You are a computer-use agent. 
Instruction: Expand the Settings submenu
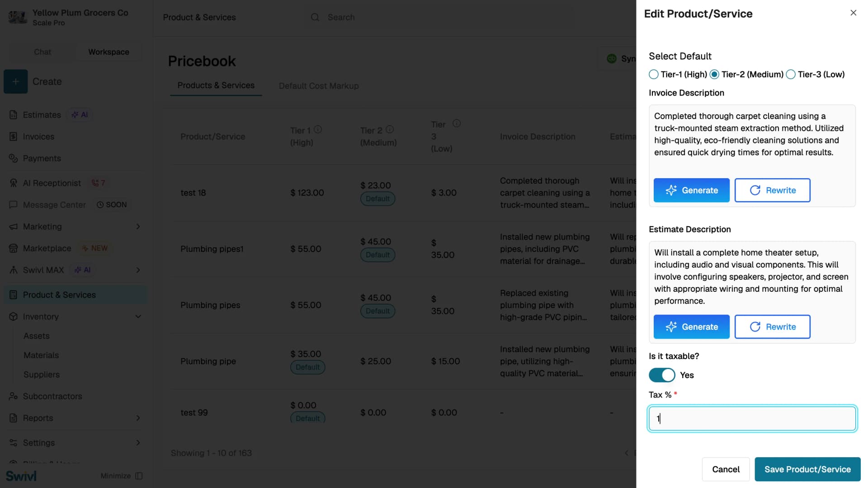(138, 443)
